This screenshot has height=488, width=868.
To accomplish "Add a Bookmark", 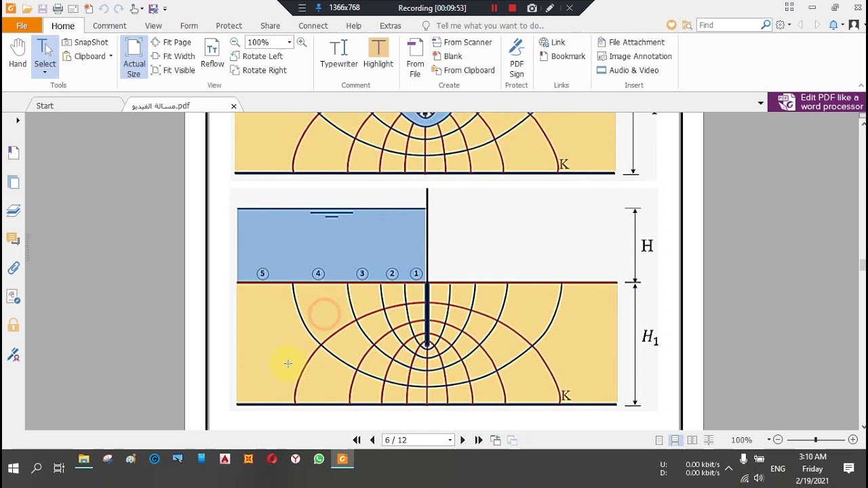I will (561, 56).
